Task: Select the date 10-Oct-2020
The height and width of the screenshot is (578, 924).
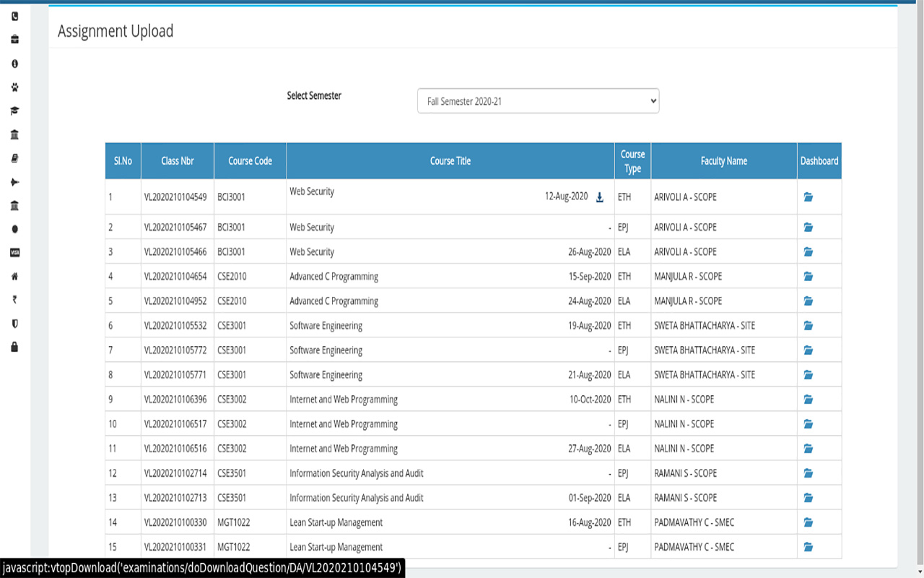Action: coord(590,399)
